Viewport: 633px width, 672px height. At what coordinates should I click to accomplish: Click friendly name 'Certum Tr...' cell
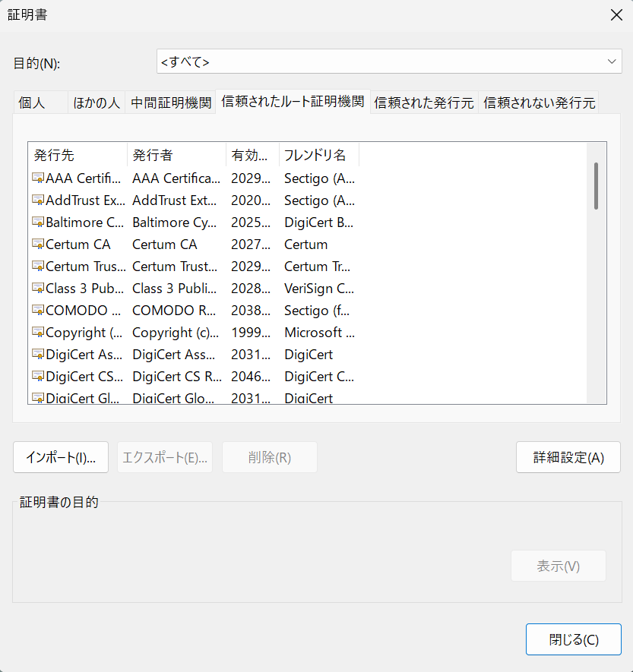click(x=318, y=267)
